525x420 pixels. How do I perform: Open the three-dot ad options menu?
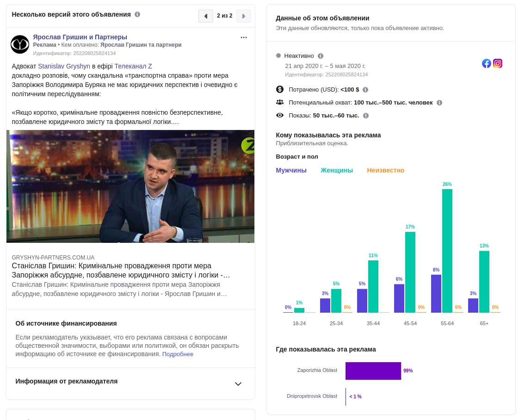pyautogui.click(x=244, y=37)
